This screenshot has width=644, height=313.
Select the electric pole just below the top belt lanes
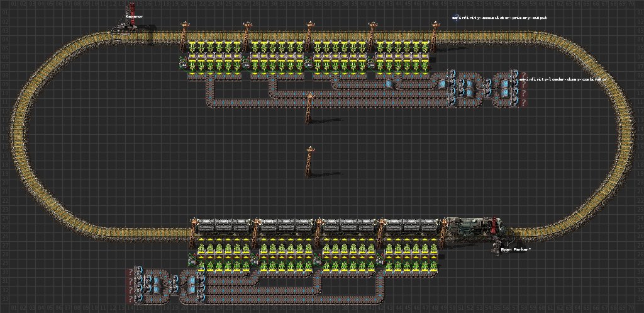coord(309,108)
